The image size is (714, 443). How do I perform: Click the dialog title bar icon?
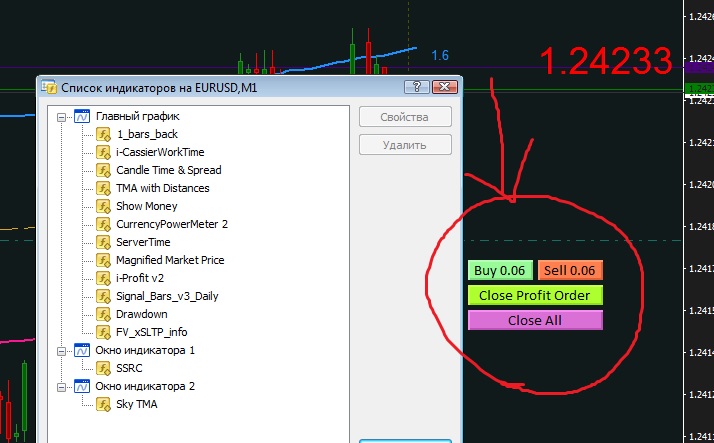click(x=49, y=87)
